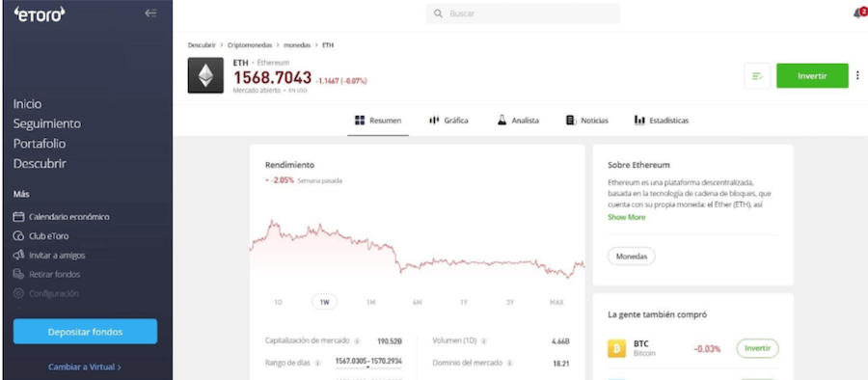Select the Analista tab
This screenshot has width=868, height=380.
click(x=518, y=121)
